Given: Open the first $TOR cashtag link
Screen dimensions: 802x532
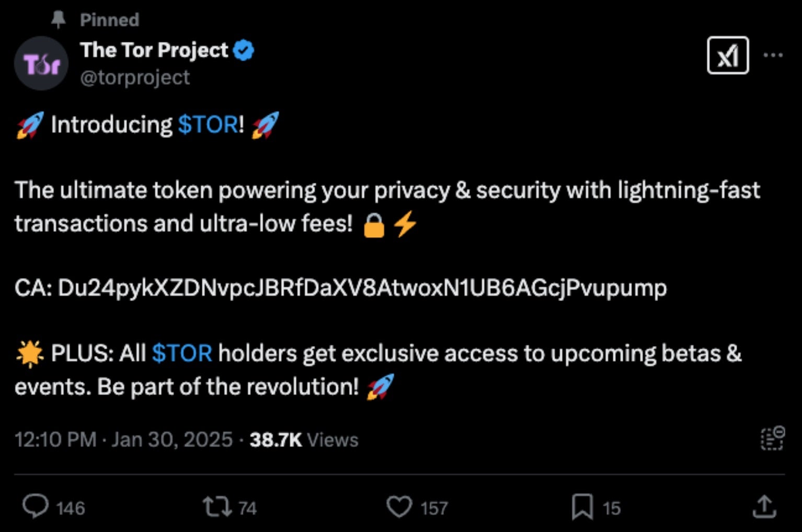Looking at the screenshot, I should click(208, 125).
